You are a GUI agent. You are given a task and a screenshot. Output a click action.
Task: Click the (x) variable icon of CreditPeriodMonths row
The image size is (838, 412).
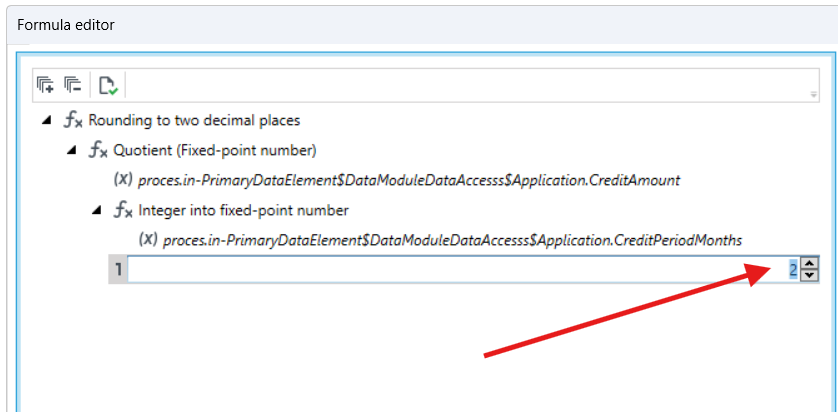(x=148, y=239)
